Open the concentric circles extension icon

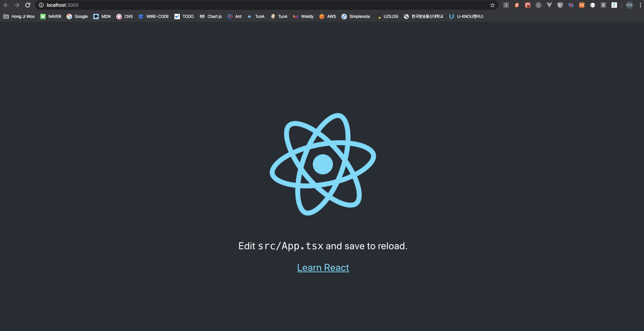(539, 5)
